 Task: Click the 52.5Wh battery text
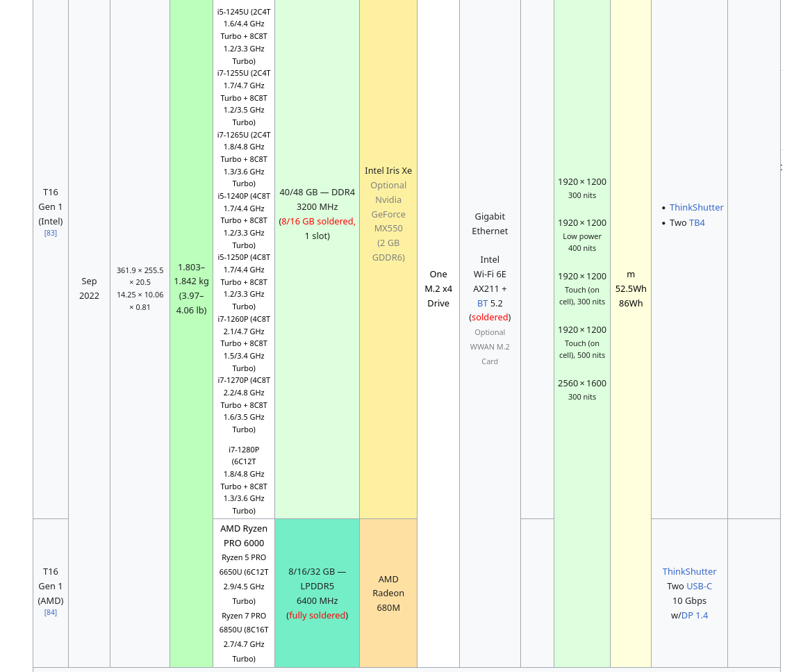click(x=631, y=288)
